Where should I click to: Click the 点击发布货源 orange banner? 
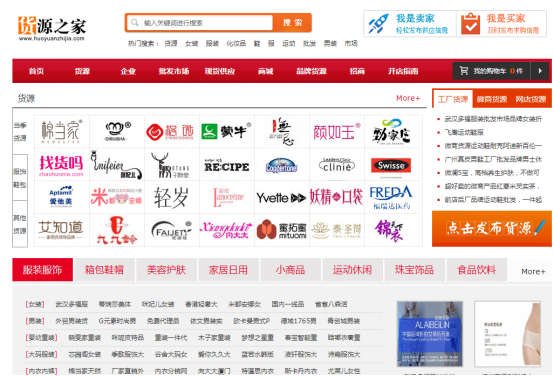coord(492,229)
